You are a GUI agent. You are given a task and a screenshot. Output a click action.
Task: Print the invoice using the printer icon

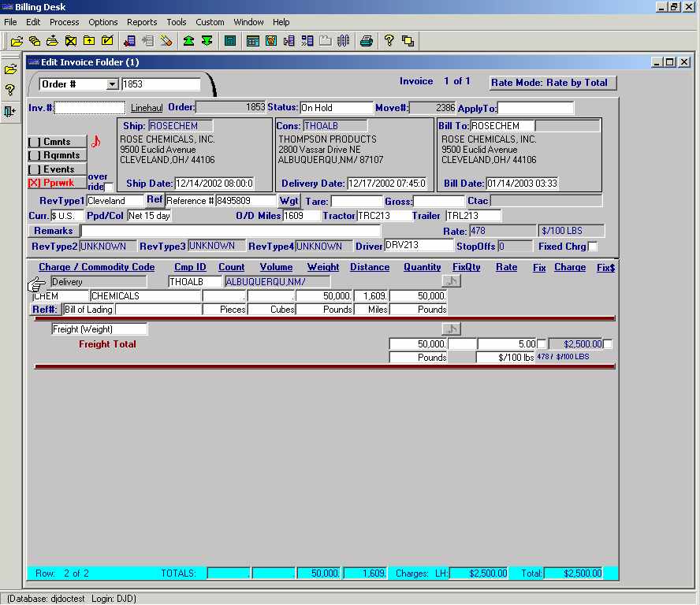[367, 40]
